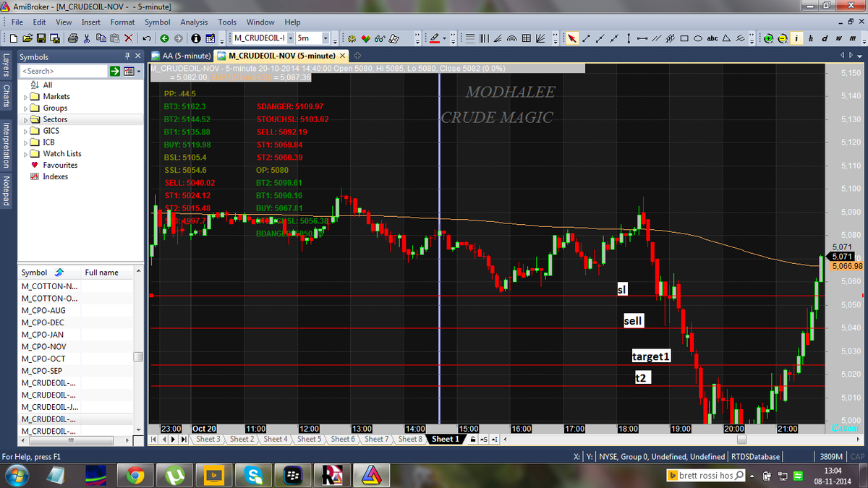
Task: Open the Symbol menu
Action: point(158,22)
